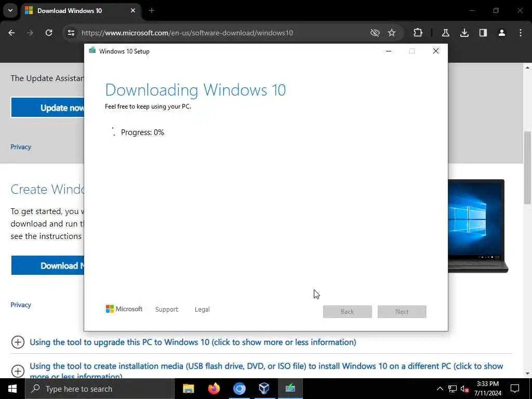Go back with the browser back arrow
Viewport: 532px width, 399px height.
[11, 33]
